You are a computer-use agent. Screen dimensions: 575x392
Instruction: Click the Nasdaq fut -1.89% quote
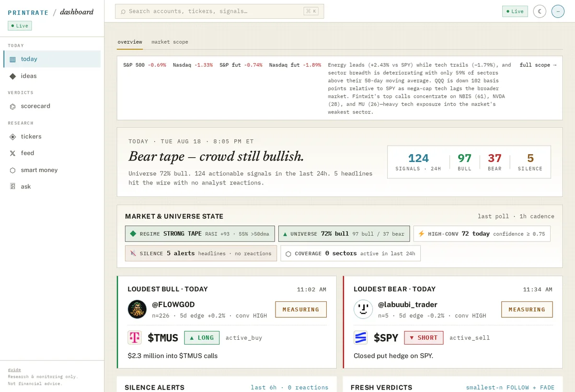pyautogui.click(x=295, y=65)
